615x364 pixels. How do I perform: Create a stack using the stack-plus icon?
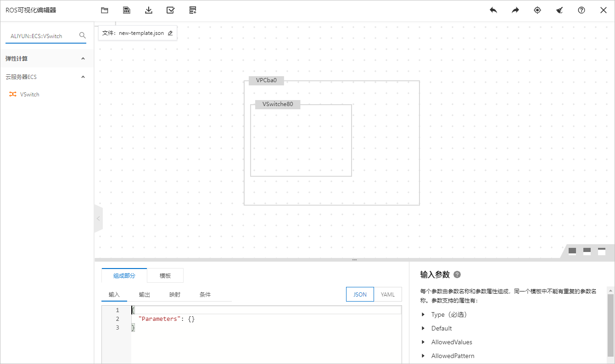tap(193, 10)
